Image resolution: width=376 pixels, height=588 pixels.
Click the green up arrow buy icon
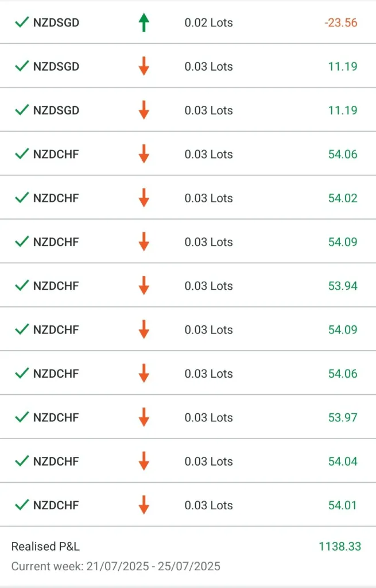point(144,22)
